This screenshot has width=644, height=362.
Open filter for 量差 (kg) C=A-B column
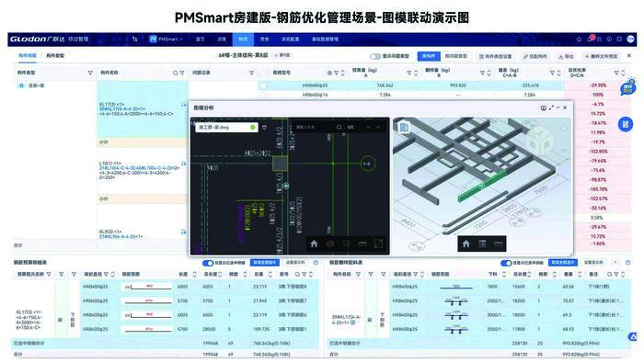[552, 73]
